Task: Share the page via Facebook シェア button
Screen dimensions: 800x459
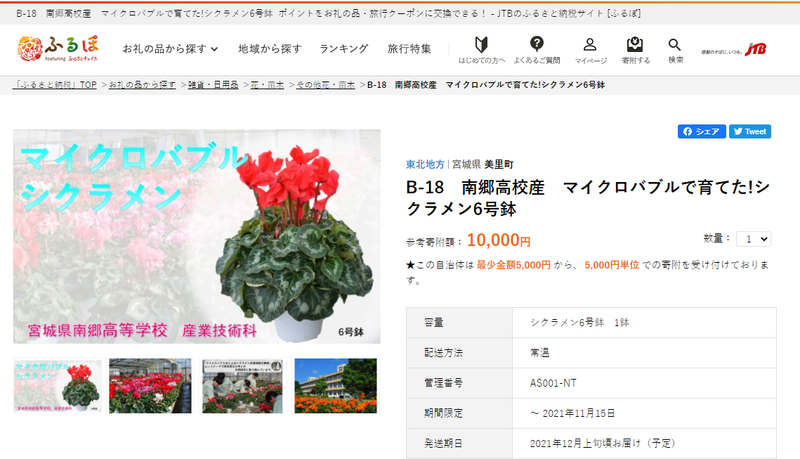Action: click(x=702, y=132)
